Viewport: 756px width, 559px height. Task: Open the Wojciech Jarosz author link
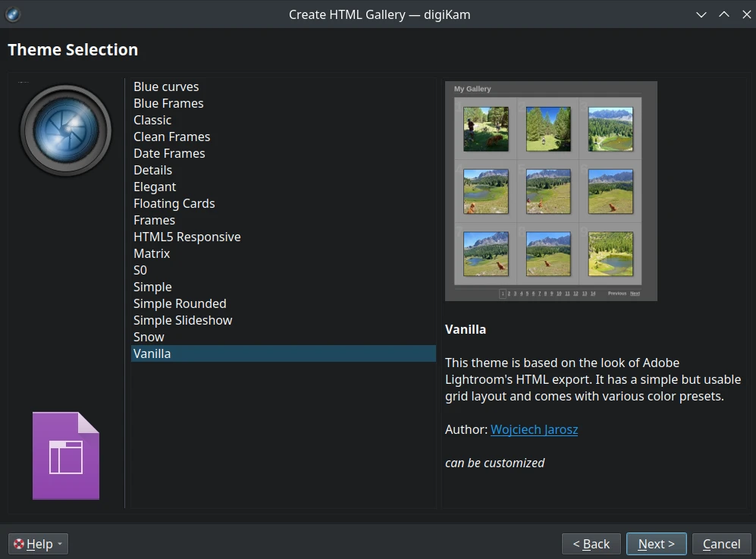(534, 429)
